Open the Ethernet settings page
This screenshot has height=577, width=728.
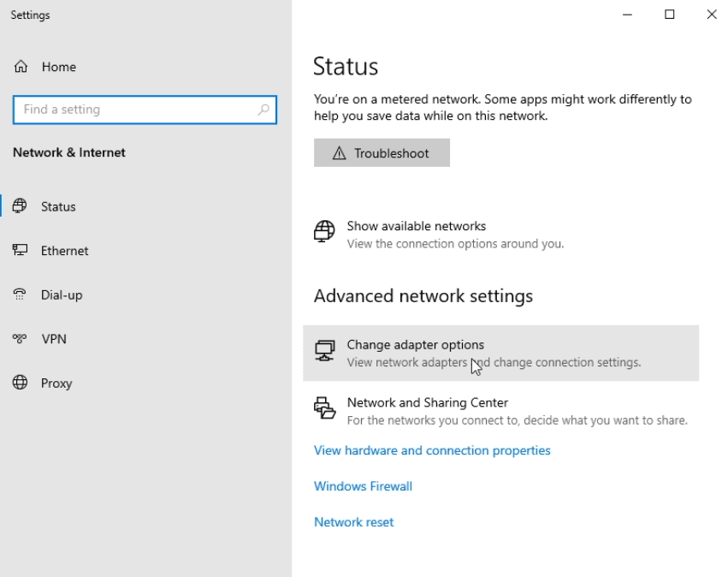64,251
